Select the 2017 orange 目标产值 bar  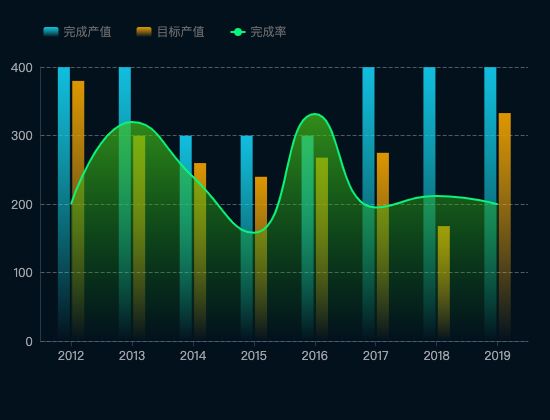coord(383,247)
